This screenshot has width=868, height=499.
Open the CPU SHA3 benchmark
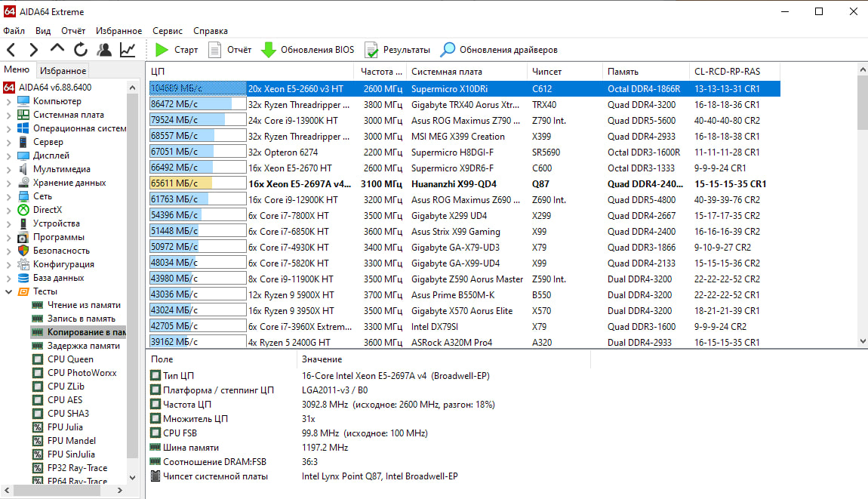pos(68,414)
